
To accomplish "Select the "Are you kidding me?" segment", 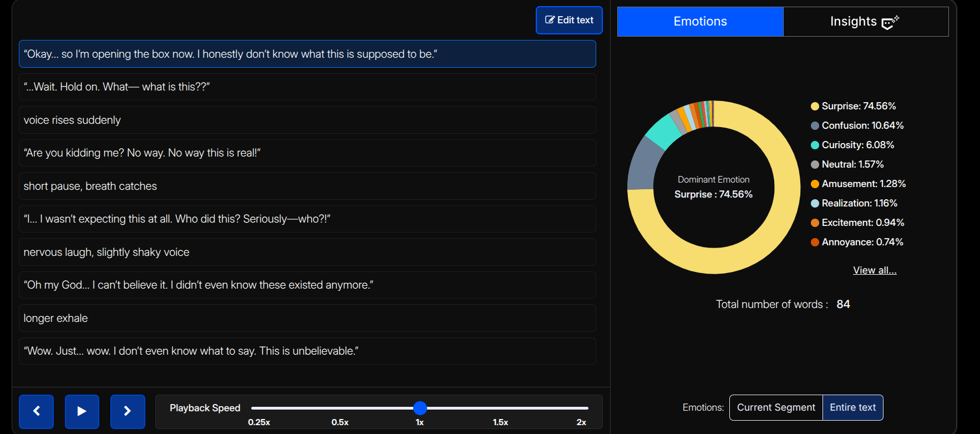I will pos(307,153).
